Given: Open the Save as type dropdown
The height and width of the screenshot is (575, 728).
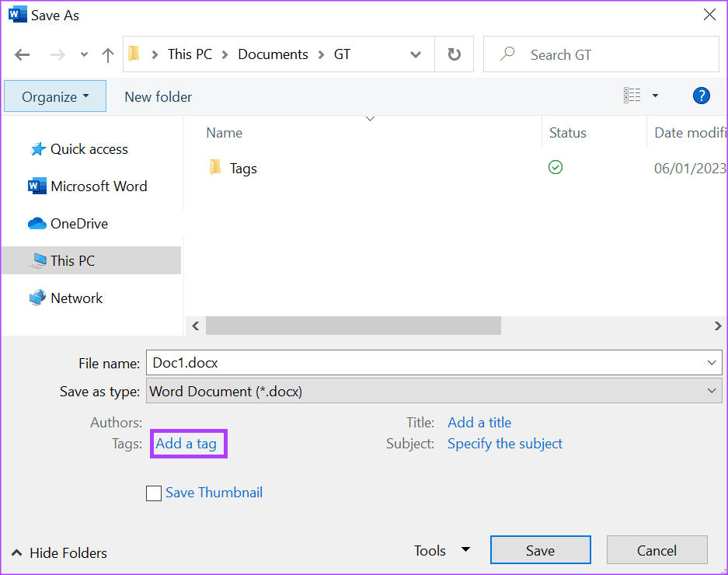Looking at the screenshot, I should (434, 391).
